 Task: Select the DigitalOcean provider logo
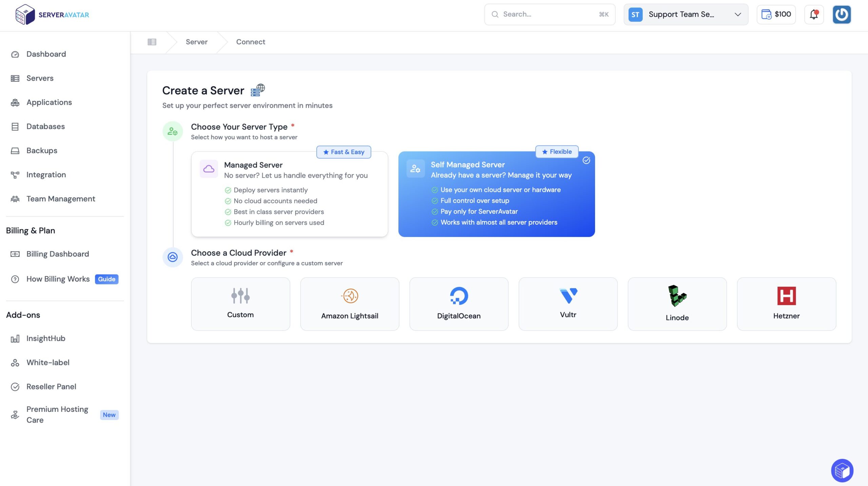(x=459, y=296)
